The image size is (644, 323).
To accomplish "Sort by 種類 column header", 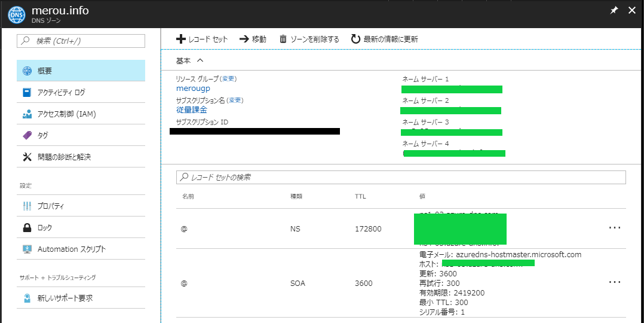I will click(x=296, y=197).
